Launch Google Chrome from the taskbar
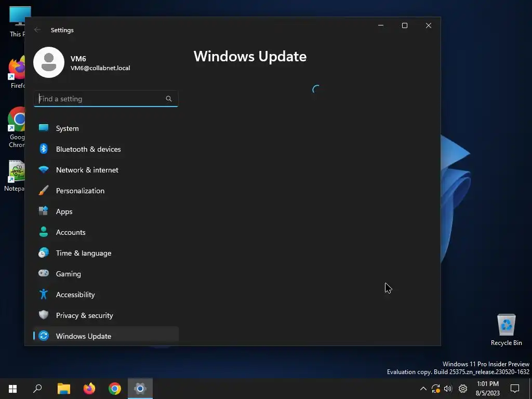Viewport: 532px width, 399px height. (x=115, y=389)
